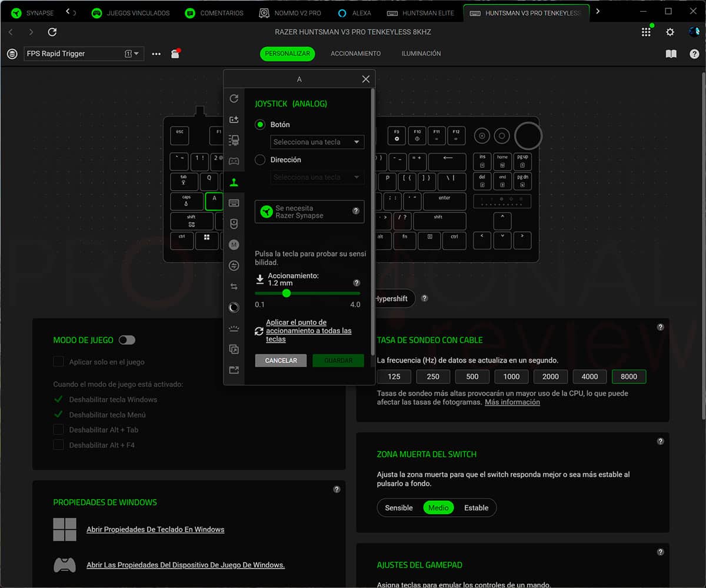706x588 pixels.
Task: Select the bottom export-arrow icon in sidebar
Action: 234,370
